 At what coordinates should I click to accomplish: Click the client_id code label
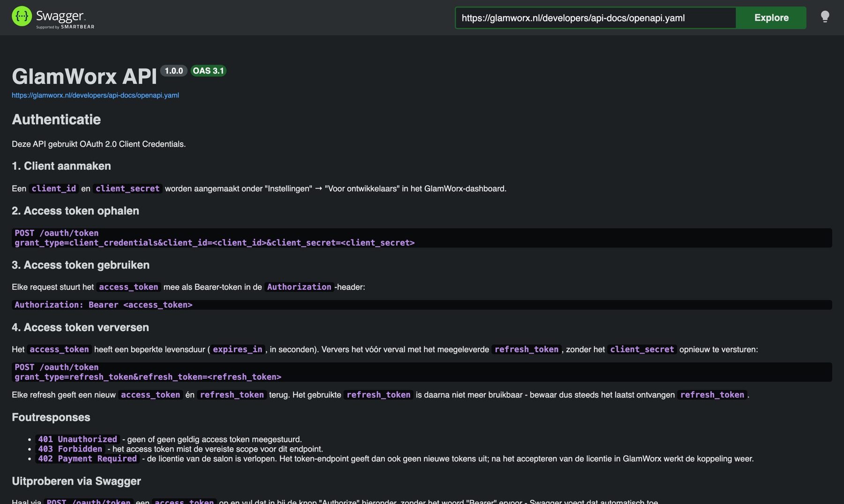click(x=53, y=188)
